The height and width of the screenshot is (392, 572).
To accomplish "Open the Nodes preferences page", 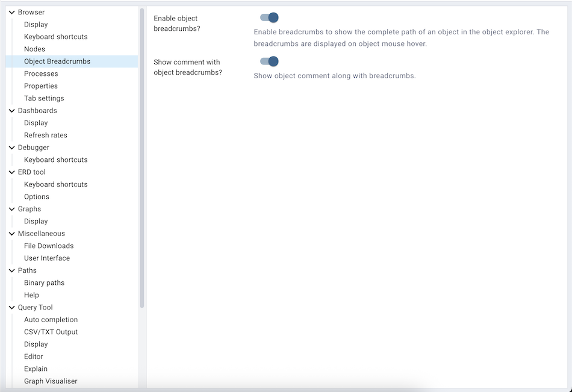I will pyautogui.click(x=33, y=49).
